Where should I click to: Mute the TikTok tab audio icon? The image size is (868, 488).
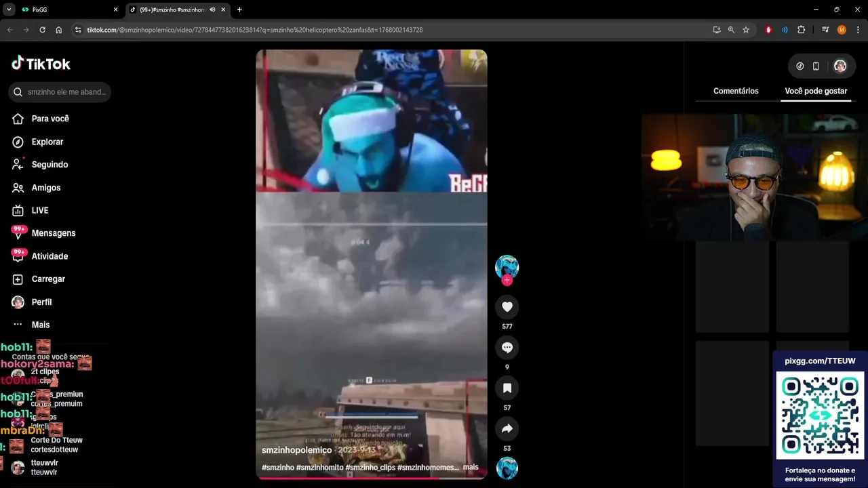pos(212,9)
